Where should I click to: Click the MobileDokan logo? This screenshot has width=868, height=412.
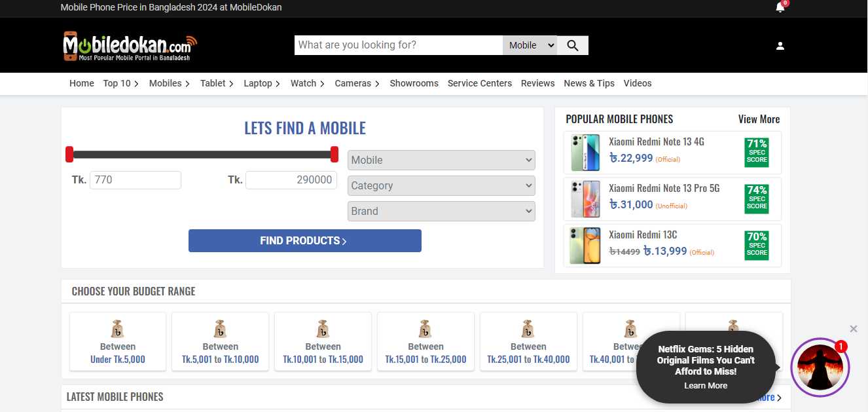click(x=130, y=46)
